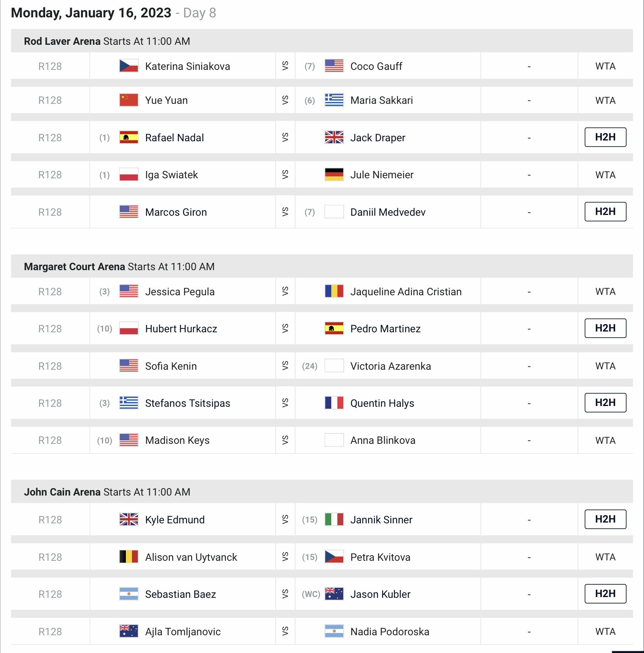Open Stefanos Tsitsipas player name
644x653 pixels.
tap(188, 403)
